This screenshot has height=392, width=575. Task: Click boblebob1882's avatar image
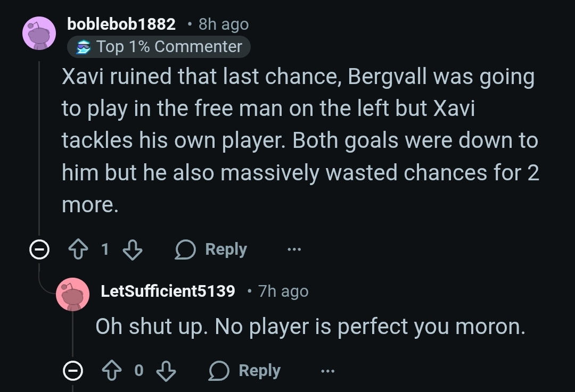[x=39, y=33]
